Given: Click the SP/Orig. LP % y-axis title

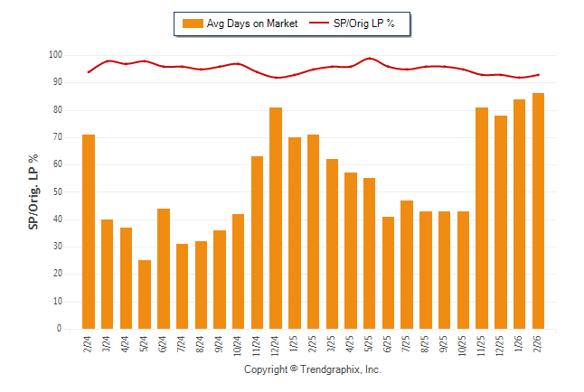Looking at the screenshot, I should pos(33,191).
